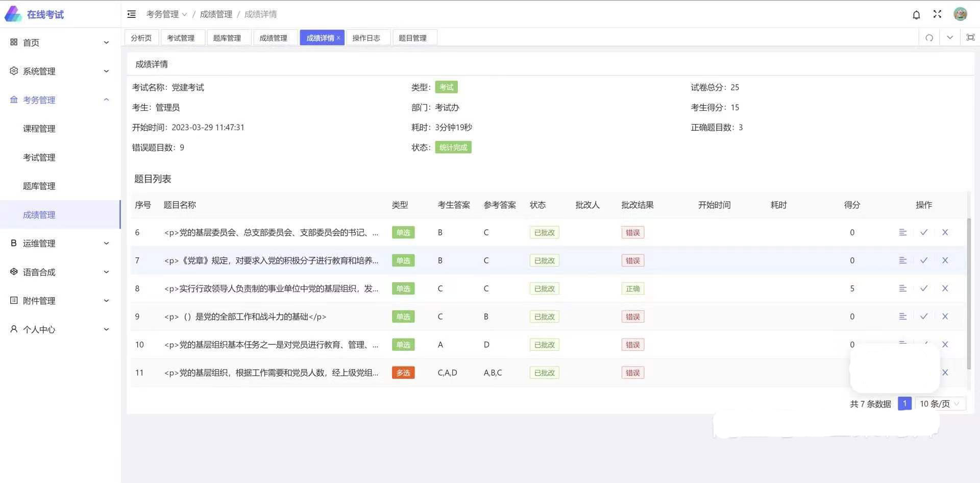Open details icon for question row 6
980x483 pixels.
click(902, 232)
